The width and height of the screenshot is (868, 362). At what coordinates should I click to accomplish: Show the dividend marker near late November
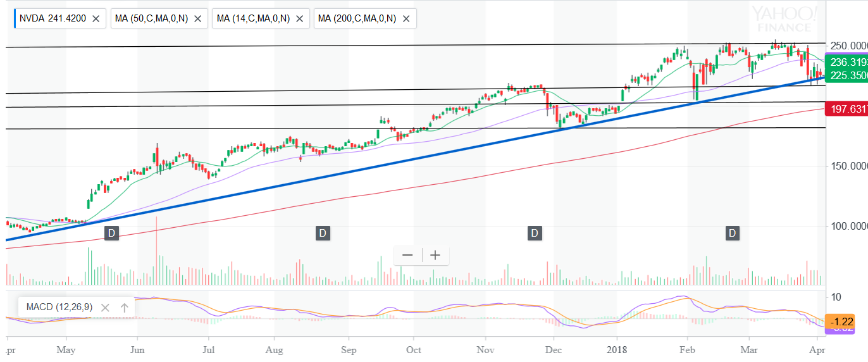click(x=535, y=234)
